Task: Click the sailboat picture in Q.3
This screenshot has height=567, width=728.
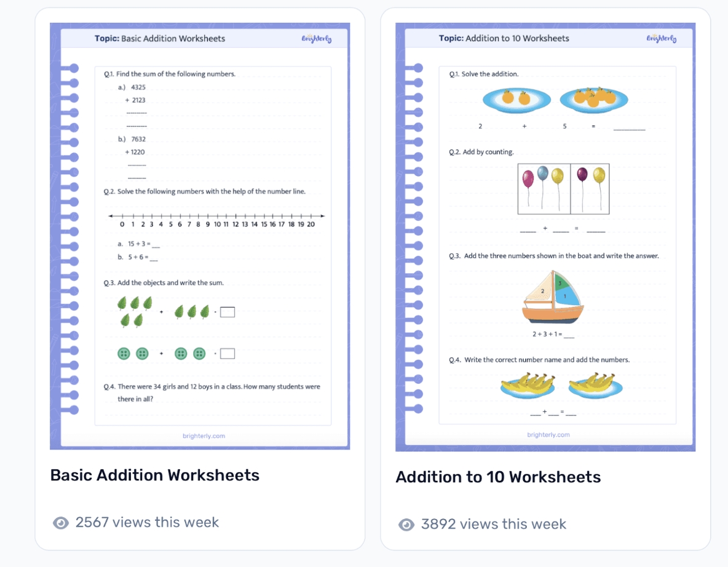Action: point(553,298)
